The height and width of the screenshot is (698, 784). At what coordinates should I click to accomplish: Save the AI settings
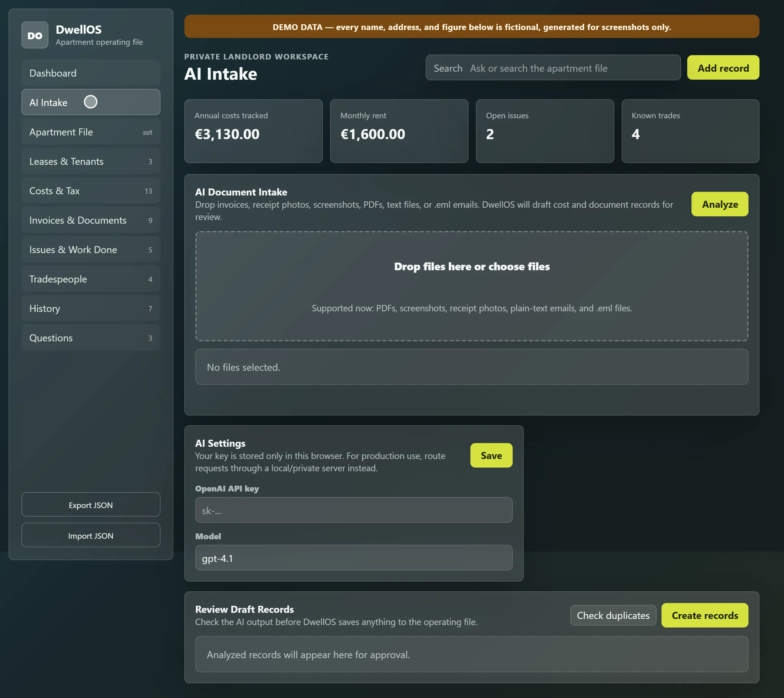click(x=491, y=456)
